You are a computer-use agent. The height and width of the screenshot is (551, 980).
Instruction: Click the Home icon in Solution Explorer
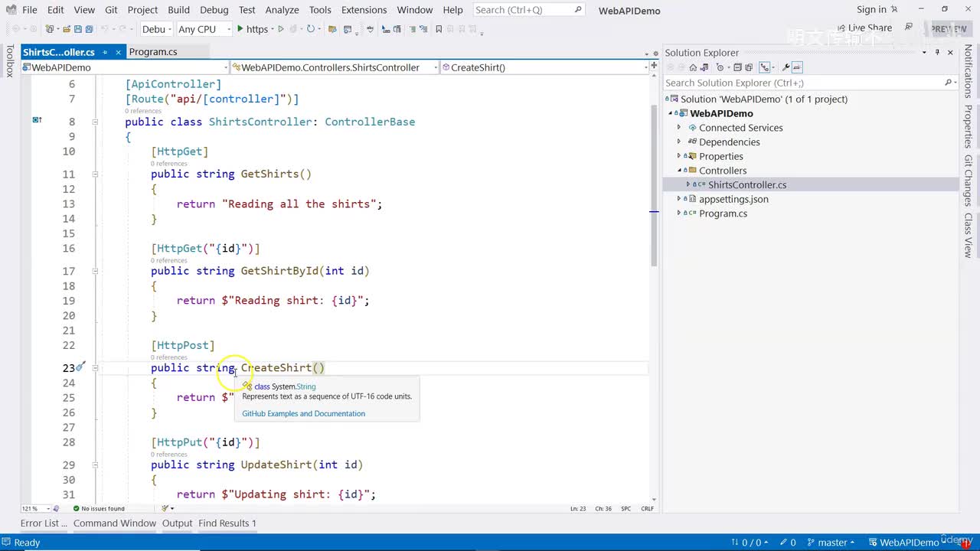click(x=693, y=67)
